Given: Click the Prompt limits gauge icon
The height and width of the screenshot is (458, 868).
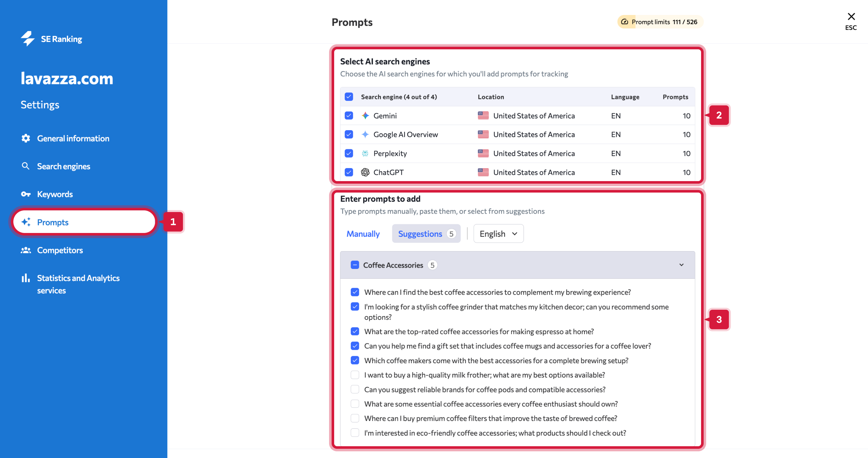Looking at the screenshot, I should 624,22.
